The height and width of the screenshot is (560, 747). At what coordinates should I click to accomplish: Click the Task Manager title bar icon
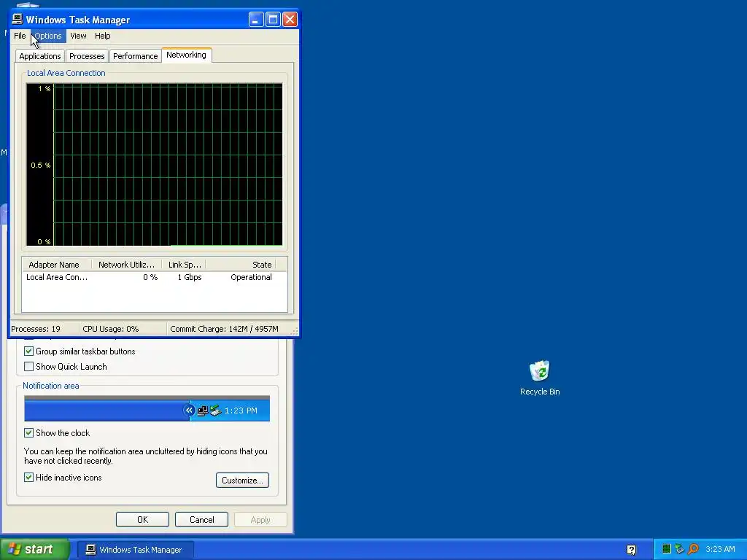(18, 19)
